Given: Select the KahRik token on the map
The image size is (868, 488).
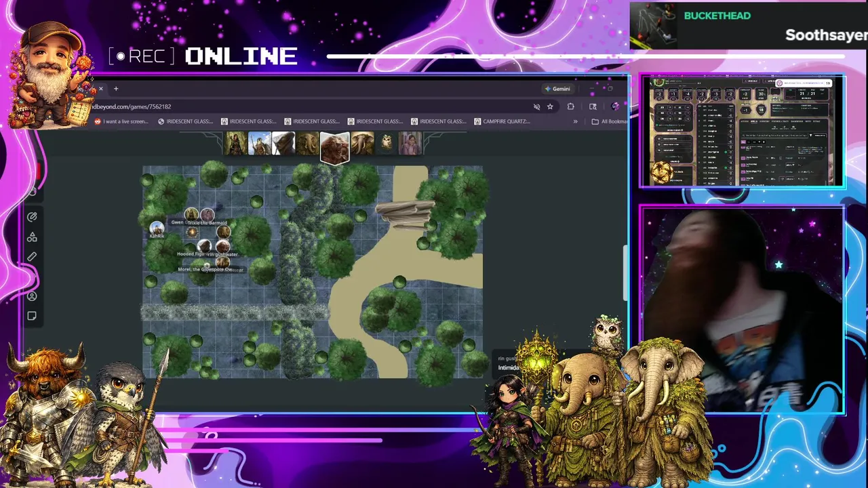Looking at the screenshot, I should (x=157, y=228).
